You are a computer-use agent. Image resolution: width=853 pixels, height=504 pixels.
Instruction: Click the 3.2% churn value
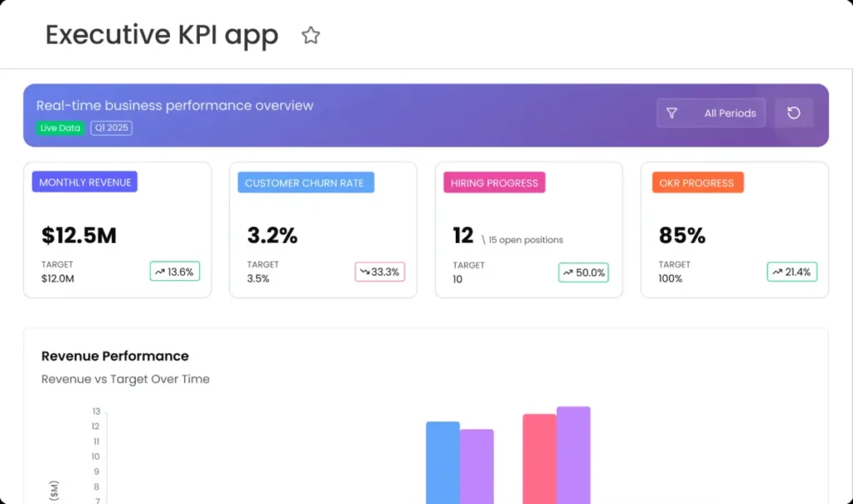(x=272, y=236)
